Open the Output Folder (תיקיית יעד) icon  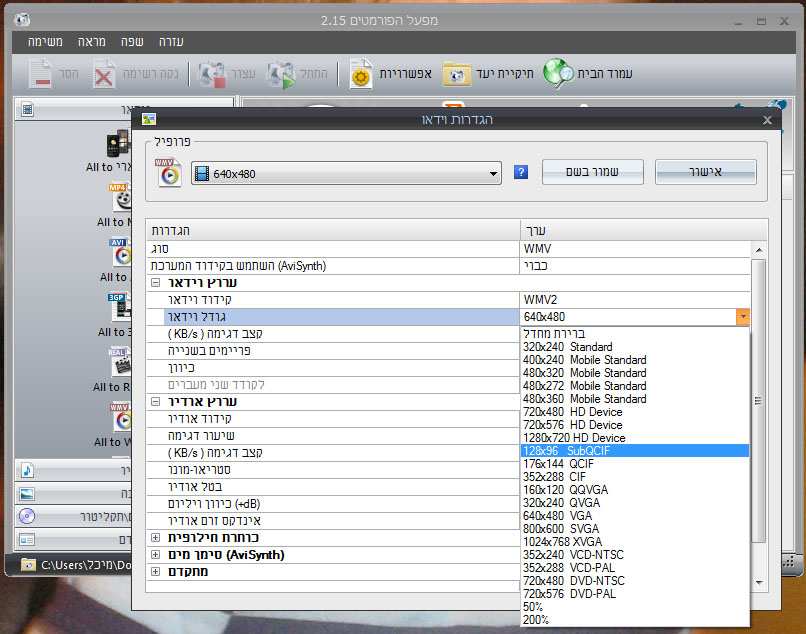456,74
